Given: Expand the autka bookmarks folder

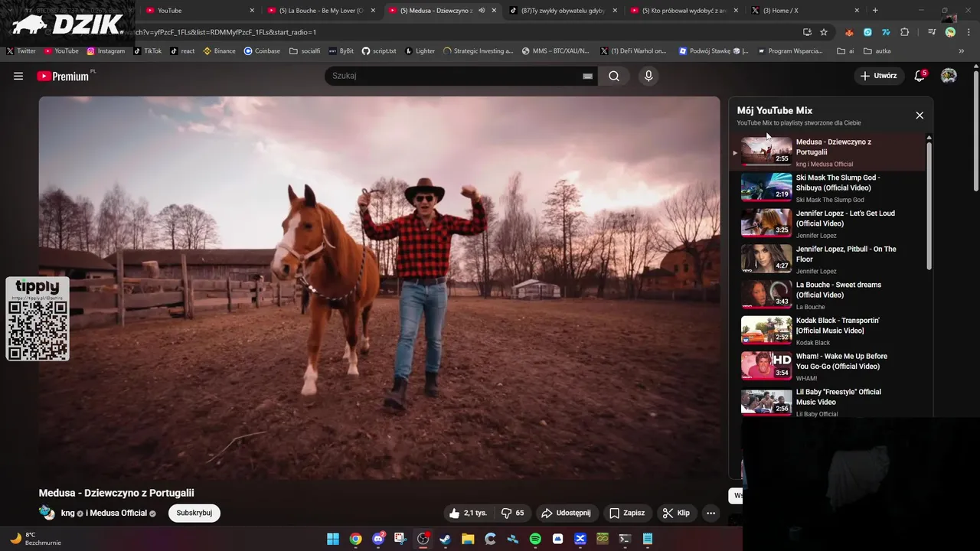Looking at the screenshot, I should tap(877, 51).
